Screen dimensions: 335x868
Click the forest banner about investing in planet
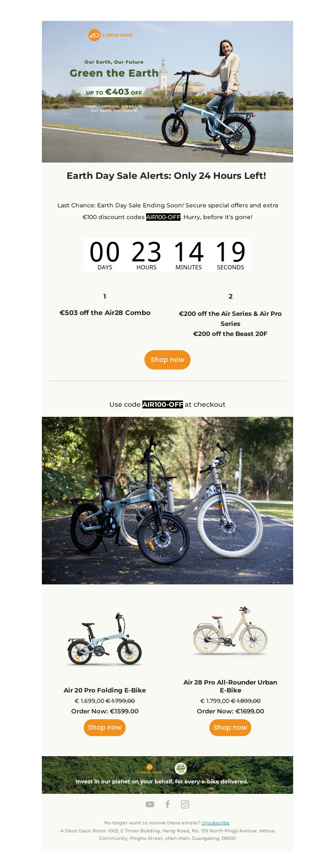[167, 775]
